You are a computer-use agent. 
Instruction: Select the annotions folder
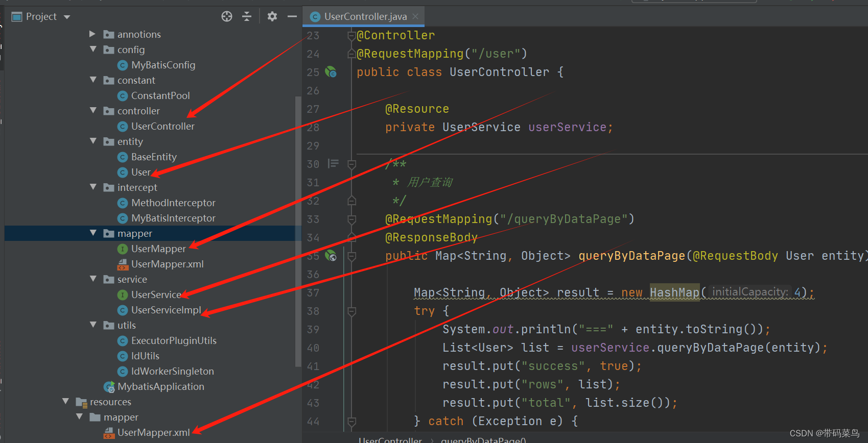139,34
